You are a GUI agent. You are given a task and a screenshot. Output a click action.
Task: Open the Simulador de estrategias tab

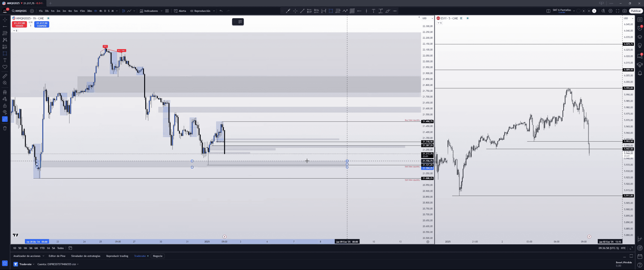[86, 256]
